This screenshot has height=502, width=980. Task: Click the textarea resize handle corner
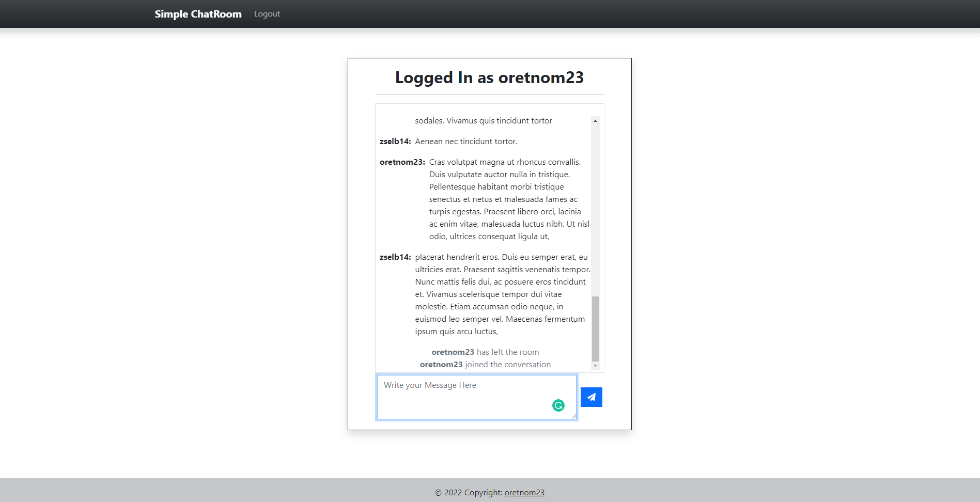pos(573,416)
